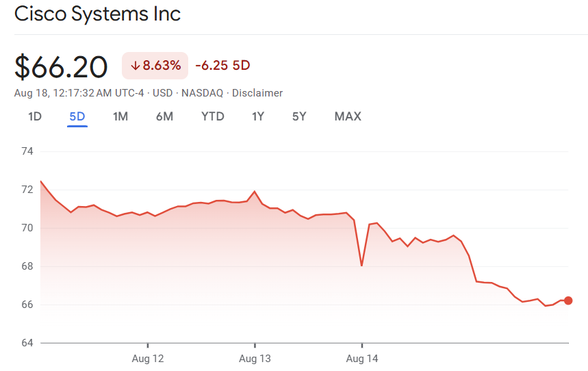View the 5Y chart range

[x=299, y=116]
